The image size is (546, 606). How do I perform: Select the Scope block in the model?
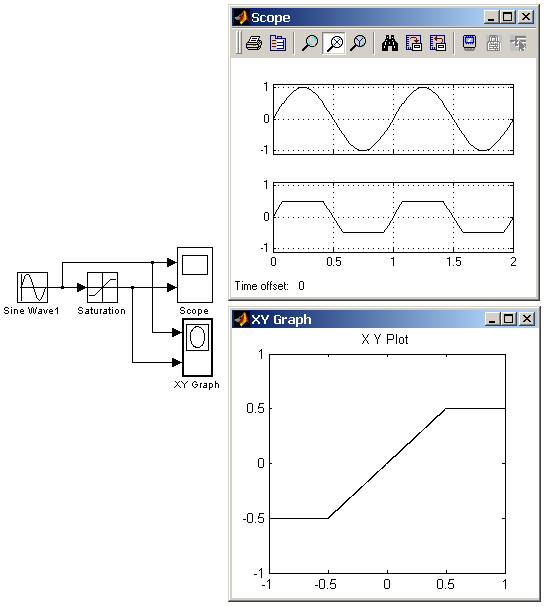195,275
